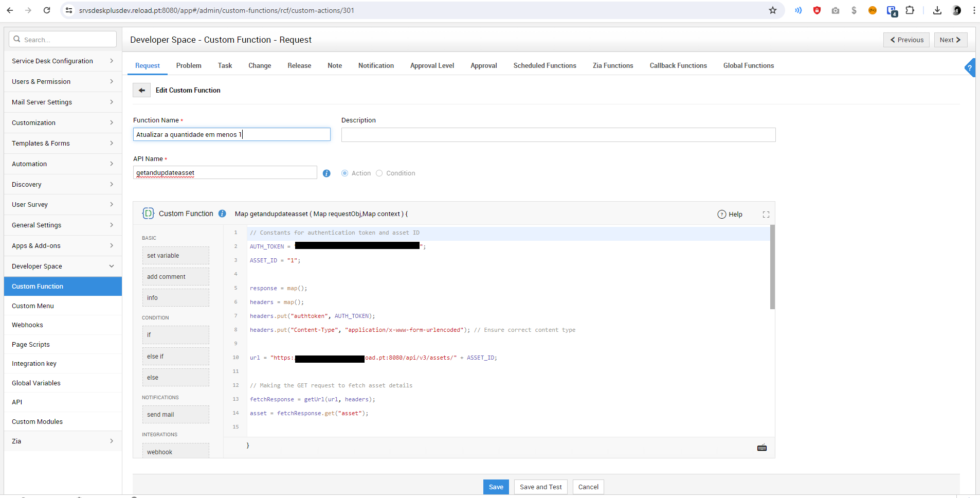980x498 pixels.
Task: Open the browser three-dot menu
Action: tap(974, 10)
